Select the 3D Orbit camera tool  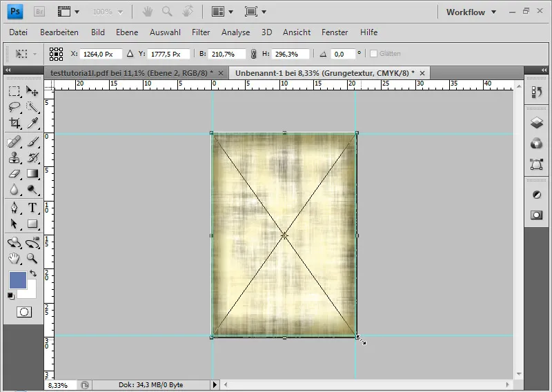(32, 243)
